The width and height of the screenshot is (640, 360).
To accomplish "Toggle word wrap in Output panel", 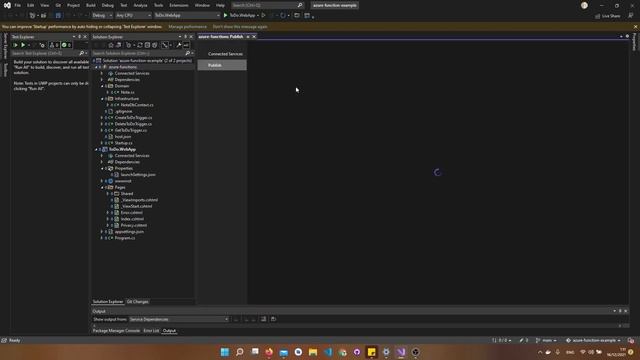I will point(263,319).
